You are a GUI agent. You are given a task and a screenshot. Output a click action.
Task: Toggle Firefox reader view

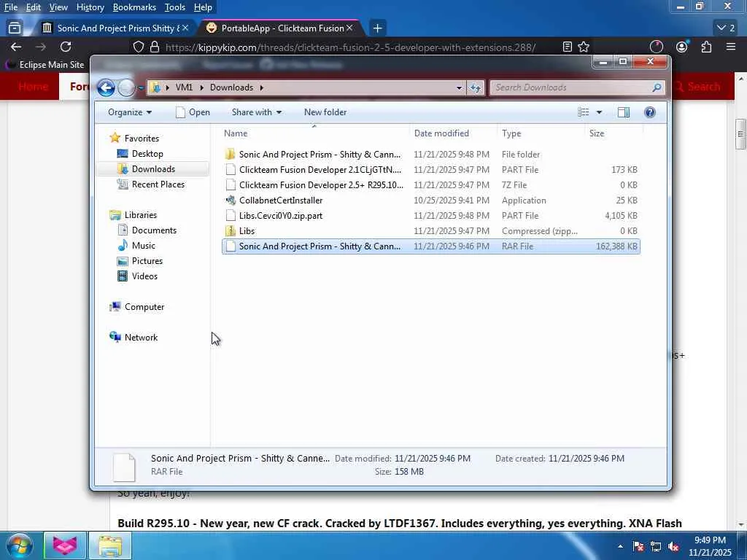click(x=567, y=47)
